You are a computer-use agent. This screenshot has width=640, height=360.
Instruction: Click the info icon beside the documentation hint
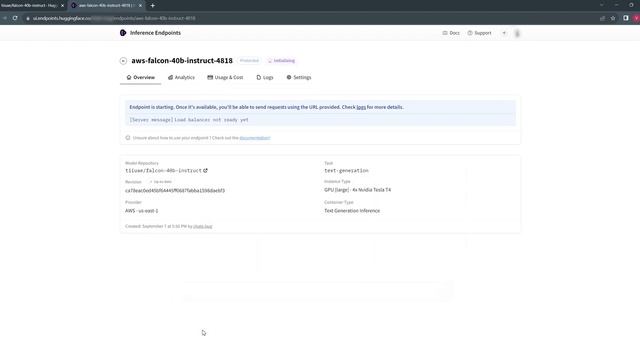coord(128,138)
